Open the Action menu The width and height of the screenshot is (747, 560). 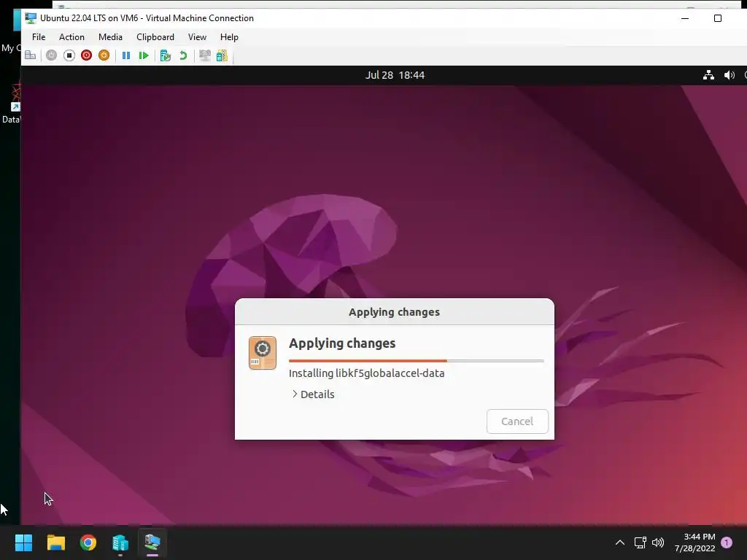tap(71, 37)
